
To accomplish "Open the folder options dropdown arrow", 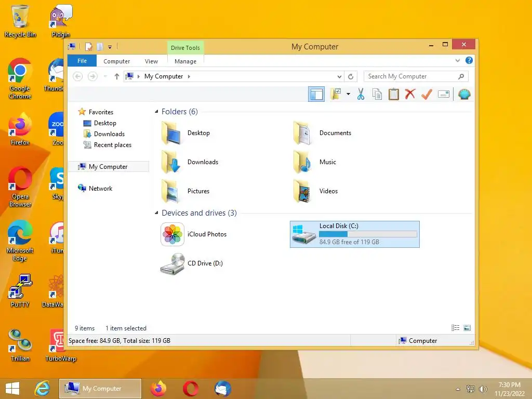I will pos(348,94).
